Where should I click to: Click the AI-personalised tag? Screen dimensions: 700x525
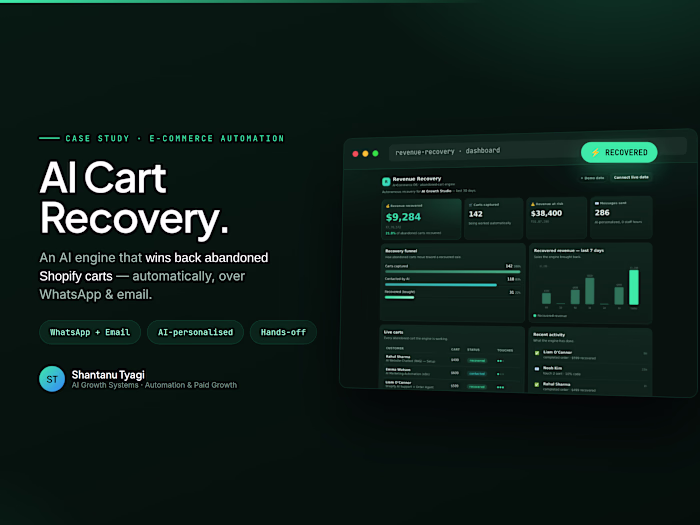pos(195,332)
